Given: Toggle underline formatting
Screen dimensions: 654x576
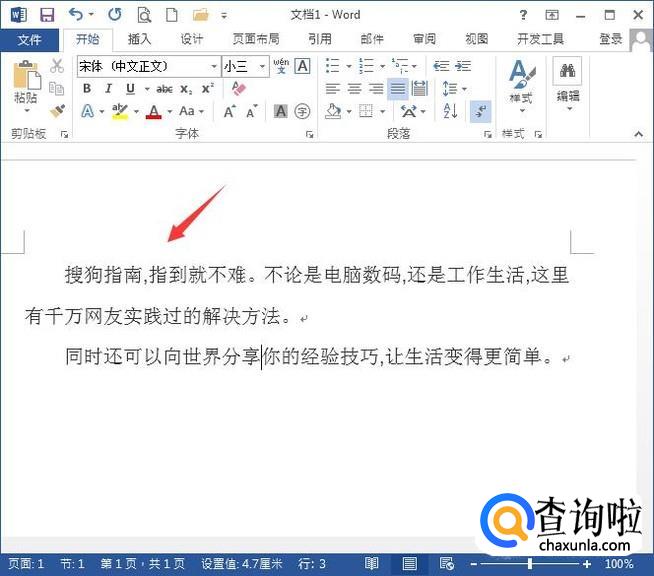Looking at the screenshot, I should click(131, 89).
